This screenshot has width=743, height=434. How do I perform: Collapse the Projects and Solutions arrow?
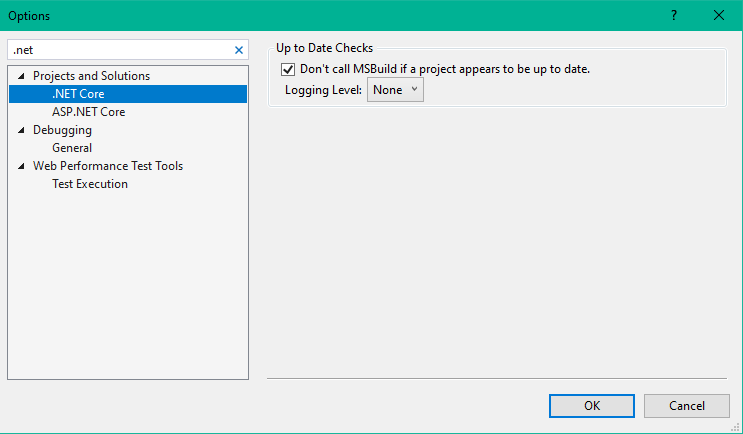coord(22,76)
